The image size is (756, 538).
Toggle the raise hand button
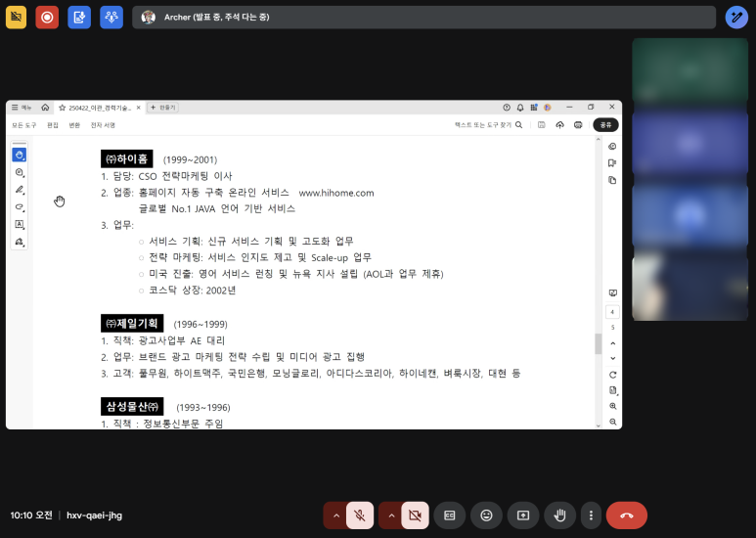[559, 516]
